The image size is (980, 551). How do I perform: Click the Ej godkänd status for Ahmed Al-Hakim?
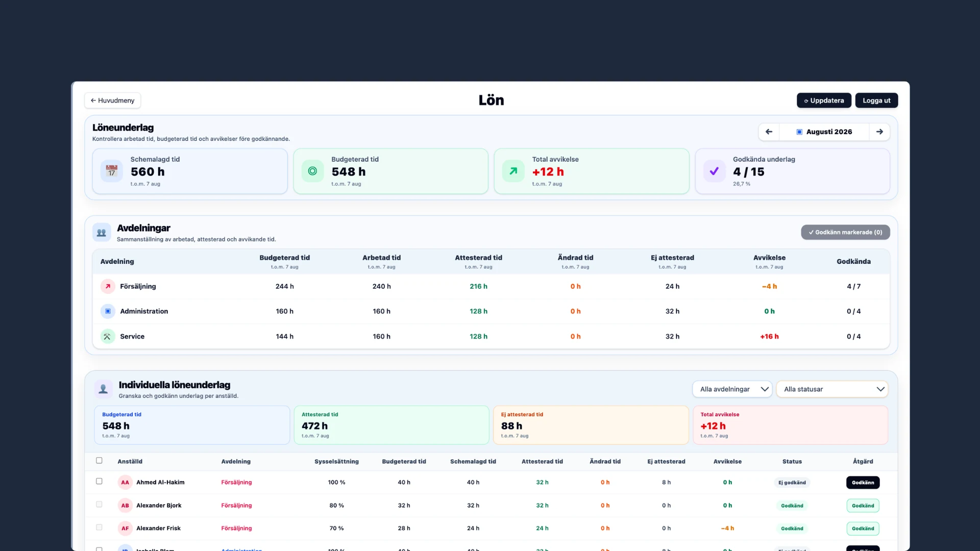click(x=792, y=483)
